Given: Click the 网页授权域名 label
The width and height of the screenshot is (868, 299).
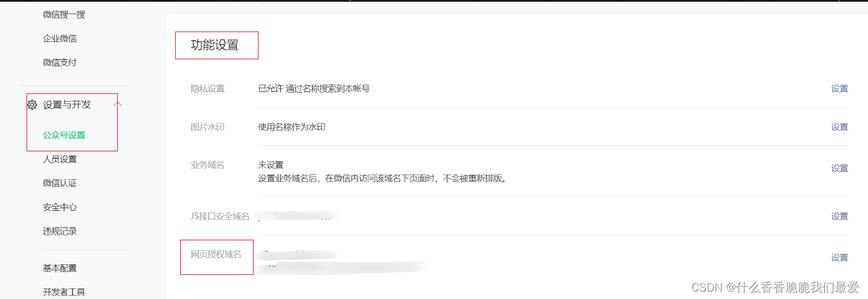Looking at the screenshot, I should click(216, 255).
